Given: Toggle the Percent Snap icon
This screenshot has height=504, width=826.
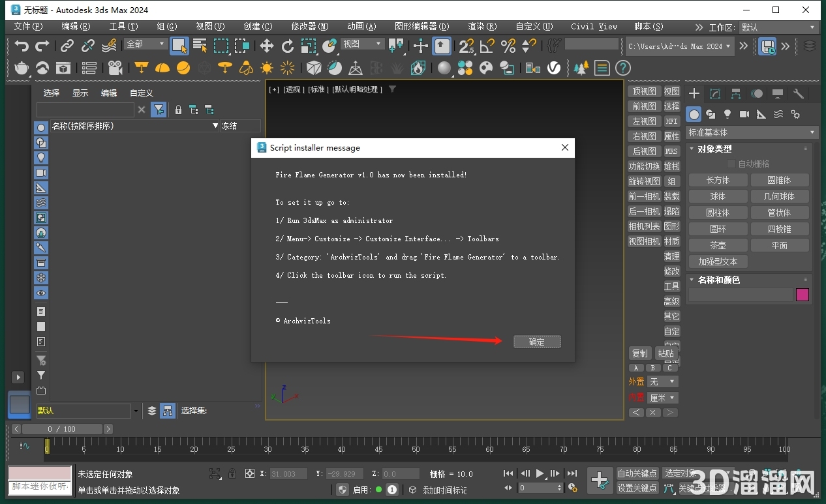Looking at the screenshot, I should click(x=508, y=46).
